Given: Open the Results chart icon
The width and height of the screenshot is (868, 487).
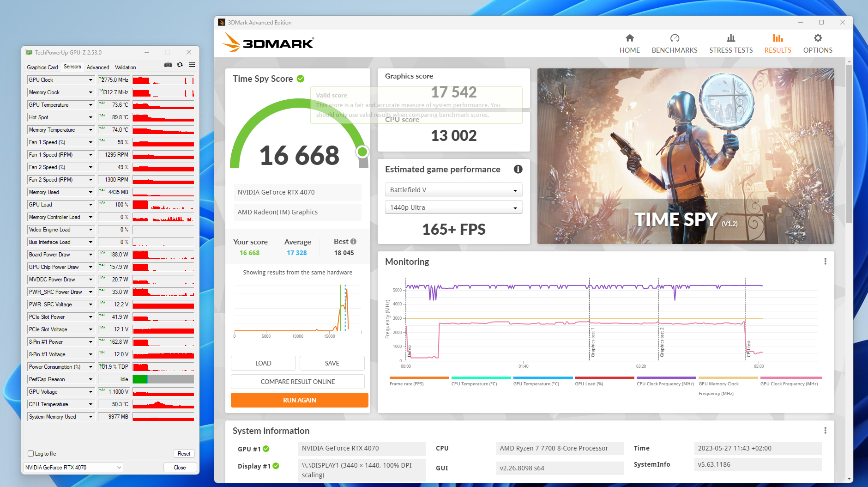Looking at the screenshot, I should 778,38.
